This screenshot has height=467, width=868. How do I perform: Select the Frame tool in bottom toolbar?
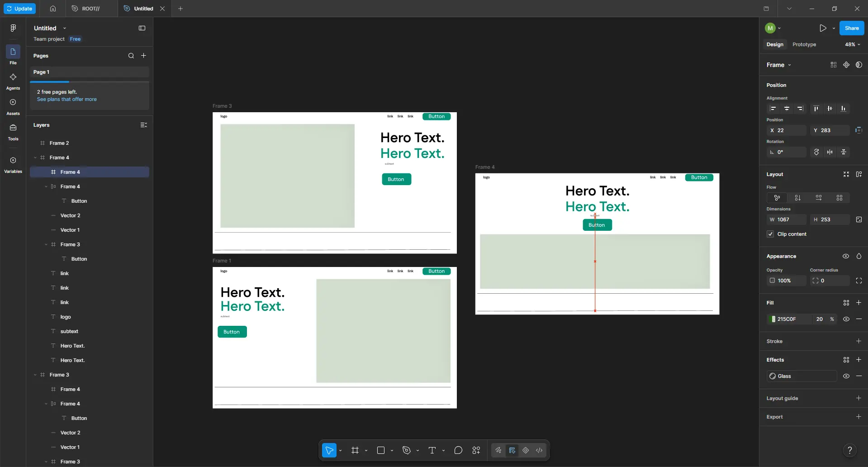tap(355, 450)
